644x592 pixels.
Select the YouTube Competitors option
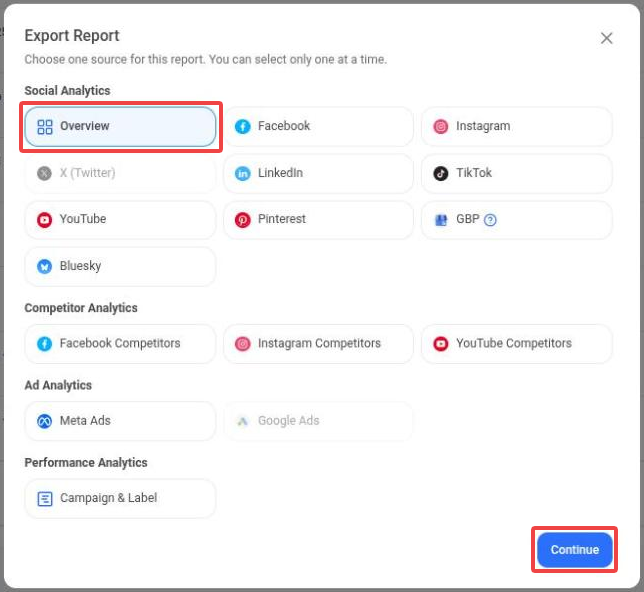[x=517, y=344]
